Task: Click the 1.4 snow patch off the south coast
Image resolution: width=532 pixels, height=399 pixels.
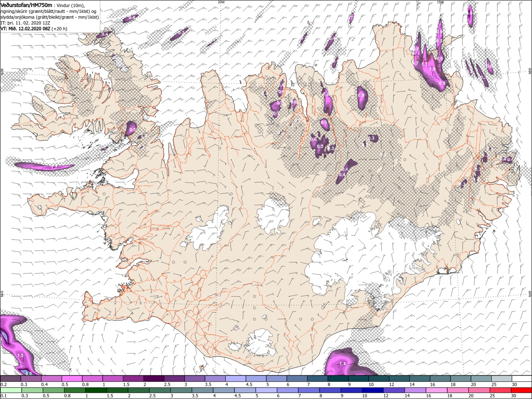Action: click(343, 364)
